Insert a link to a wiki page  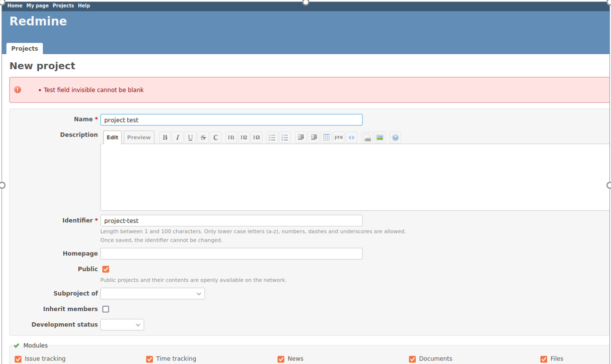tap(368, 138)
